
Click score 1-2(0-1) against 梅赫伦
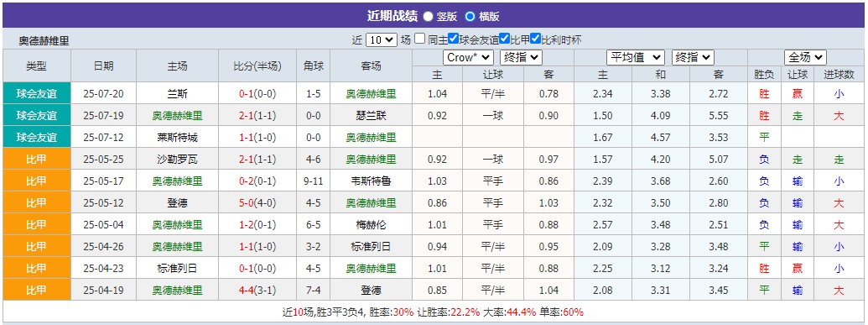[x=257, y=225]
